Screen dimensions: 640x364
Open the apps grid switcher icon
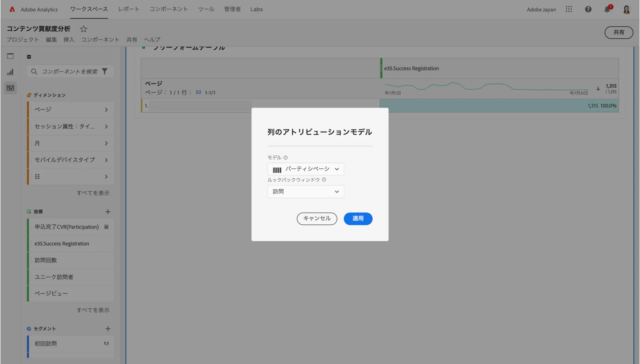click(569, 9)
